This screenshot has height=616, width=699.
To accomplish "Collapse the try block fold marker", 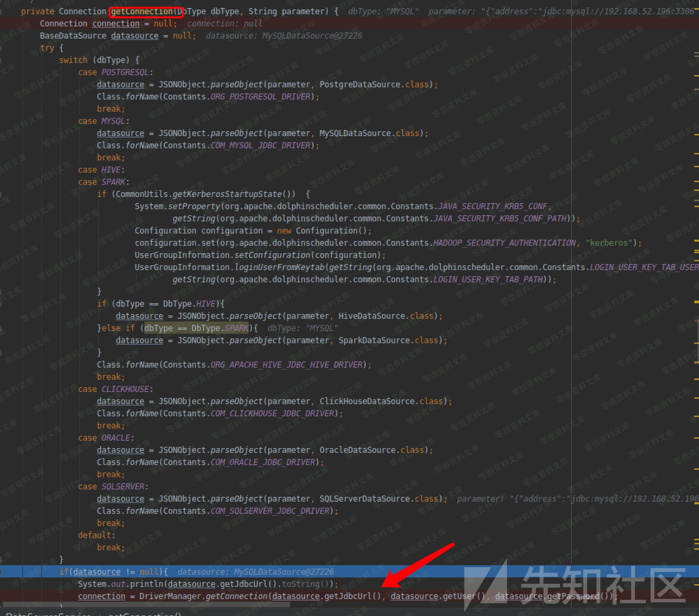I will (x=1, y=48).
